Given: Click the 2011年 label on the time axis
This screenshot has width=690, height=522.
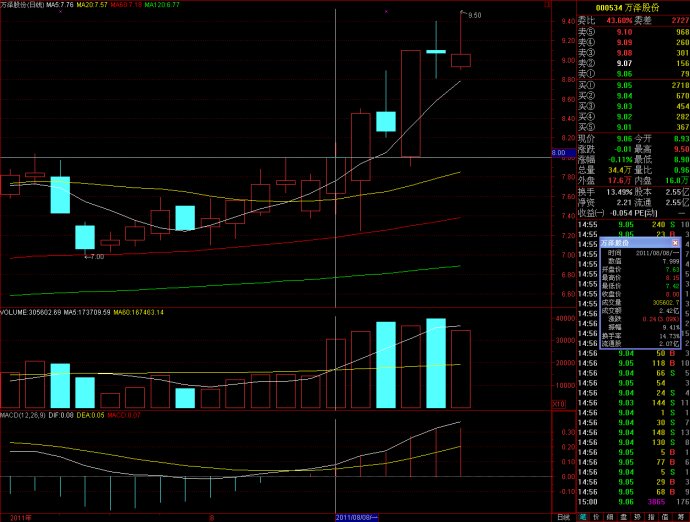Looking at the screenshot, I should [x=21, y=518].
